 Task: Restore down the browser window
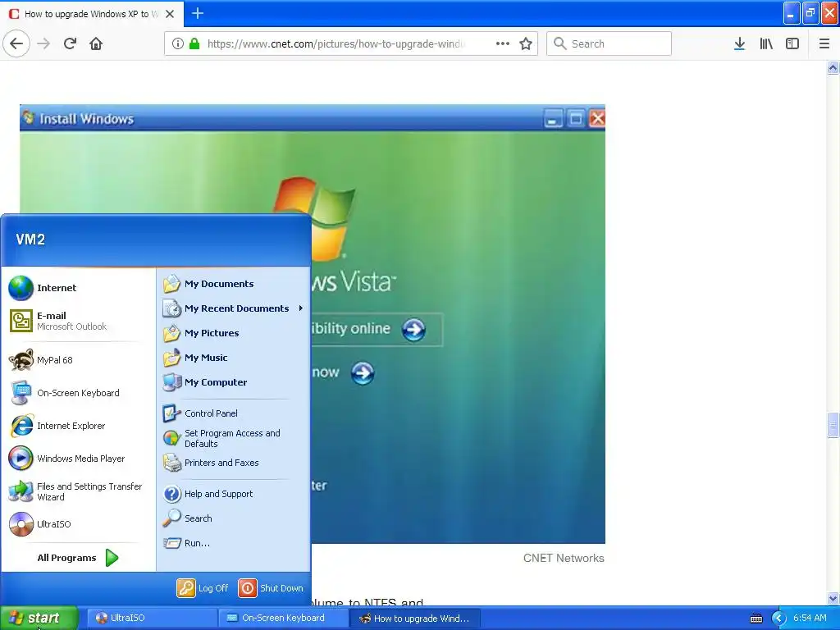click(810, 13)
